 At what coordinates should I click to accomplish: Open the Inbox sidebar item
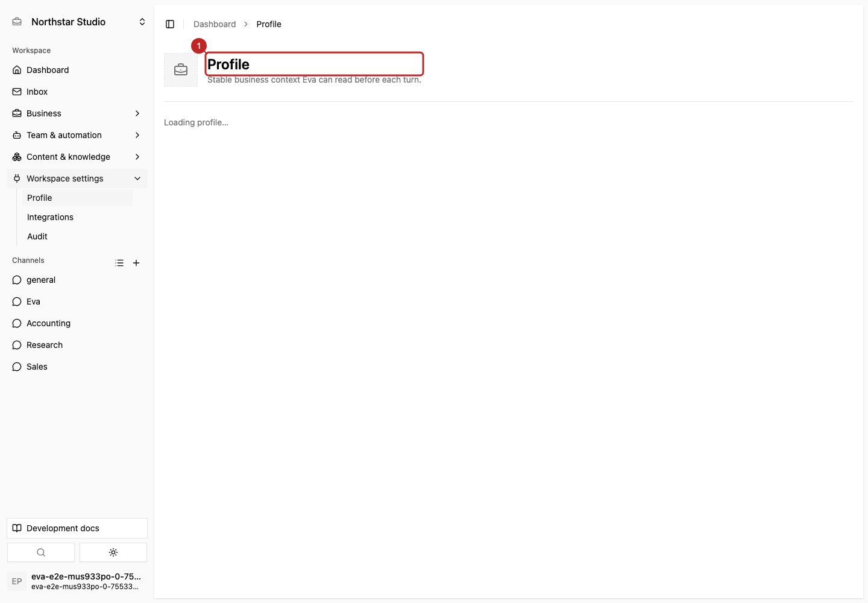click(x=77, y=92)
